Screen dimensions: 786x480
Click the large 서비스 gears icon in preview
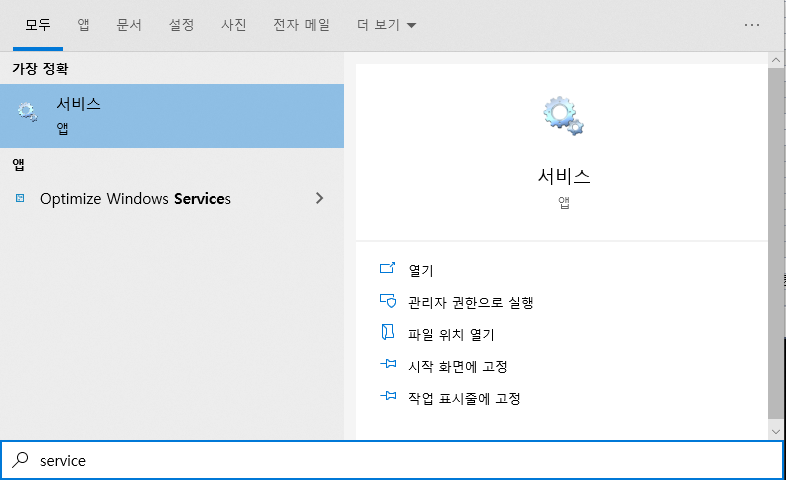point(564,116)
